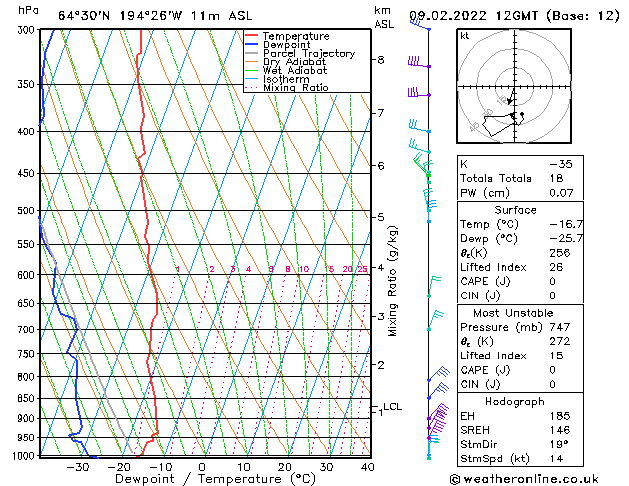
Task: Click the Surface section heading
Action: click(x=515, y=210)
